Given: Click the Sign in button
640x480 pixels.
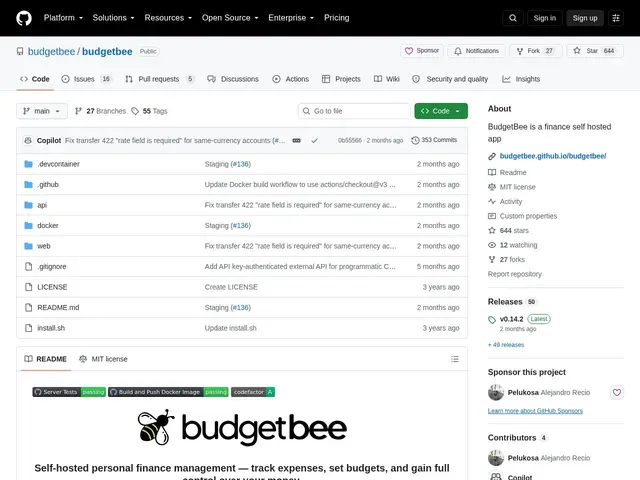Looking at the screenshot, I should pos(544,18).
